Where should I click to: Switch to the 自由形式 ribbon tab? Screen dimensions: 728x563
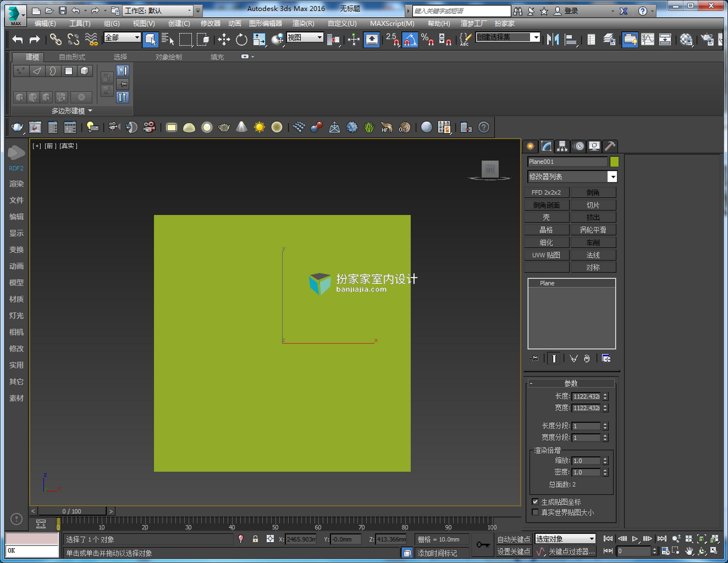coord(72,57)
